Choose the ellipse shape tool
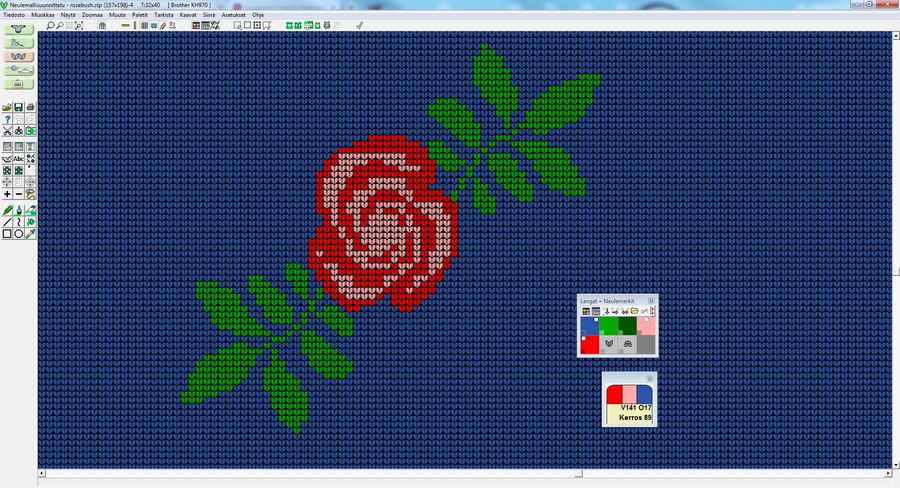This screenshot has height=488, width=900. pyautogui.click(x=19, y=234)
